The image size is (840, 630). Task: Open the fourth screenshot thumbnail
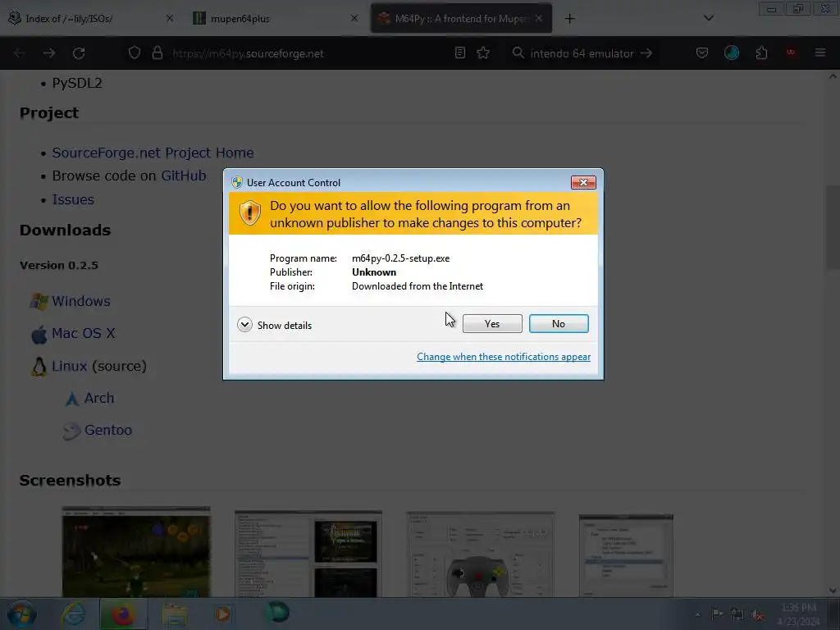tap(626, 555)
